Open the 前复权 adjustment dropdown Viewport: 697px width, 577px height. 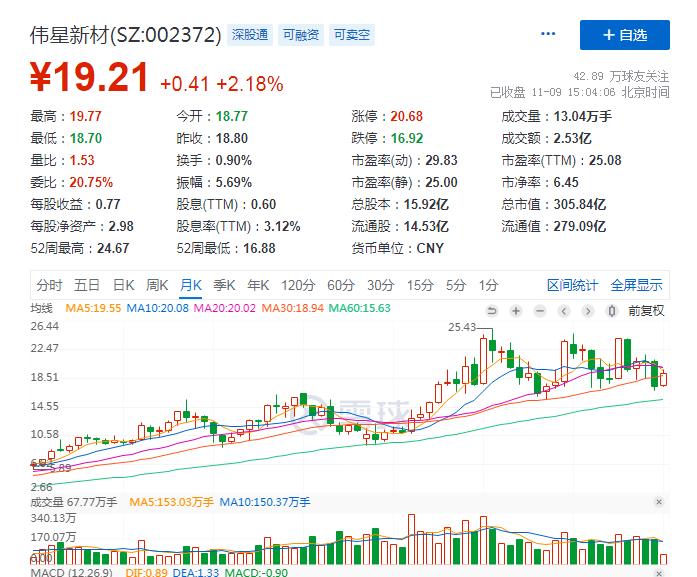(646, 311)
